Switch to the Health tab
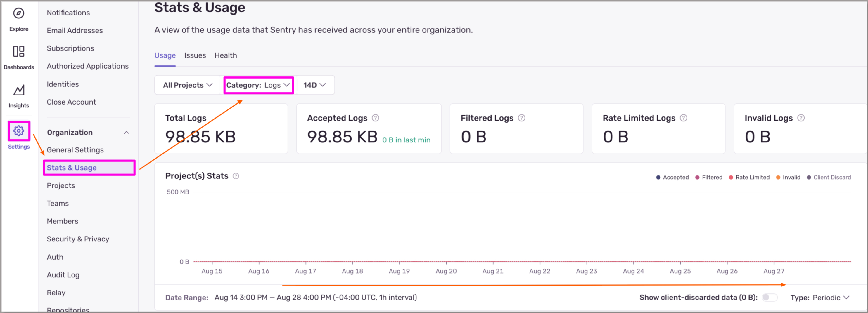Image resolution: width=868 pixels, height=313 pixels. (225, 55)
